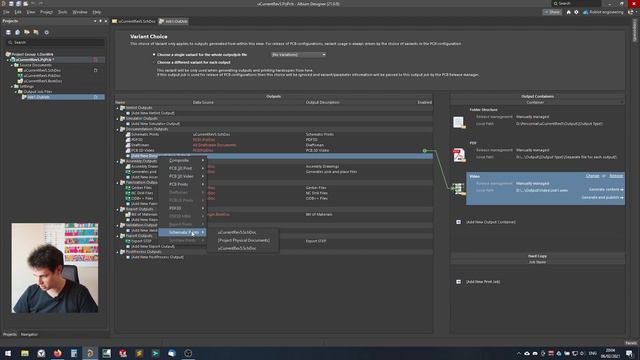This screenshot has height=360, width=640.
Task: Open the settings gear in top right bar
Action: 576,12
